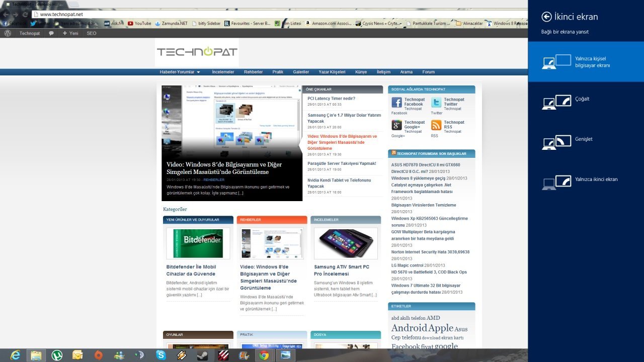644x362 pixels.
Task: Click the Technopat Google+ icon
Action: tap(397, 125)
